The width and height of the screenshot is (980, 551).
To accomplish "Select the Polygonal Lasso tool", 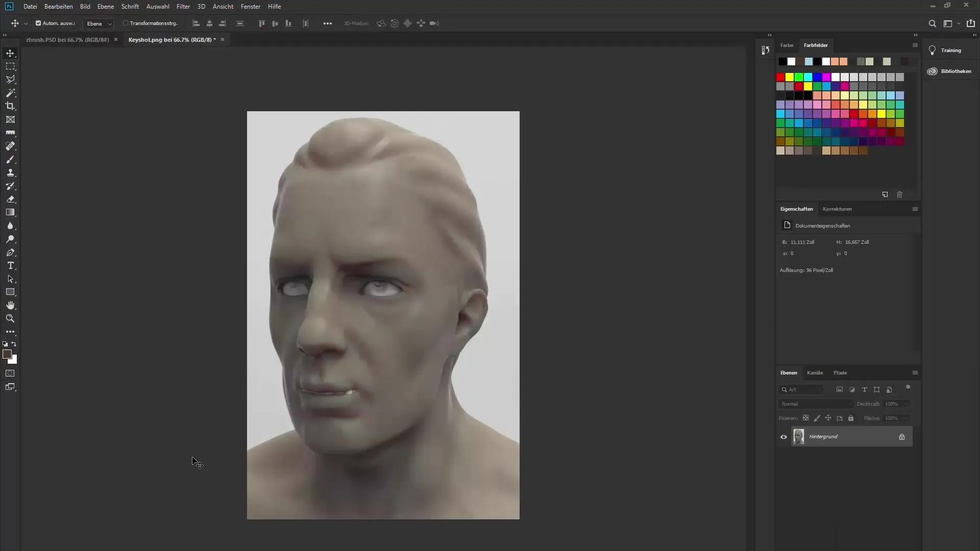I will pos(10,80).
